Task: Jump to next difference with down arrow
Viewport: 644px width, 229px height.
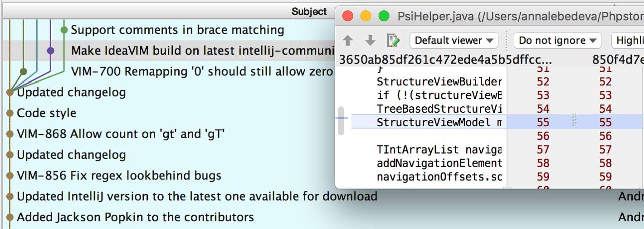Action: pos(371,40)
